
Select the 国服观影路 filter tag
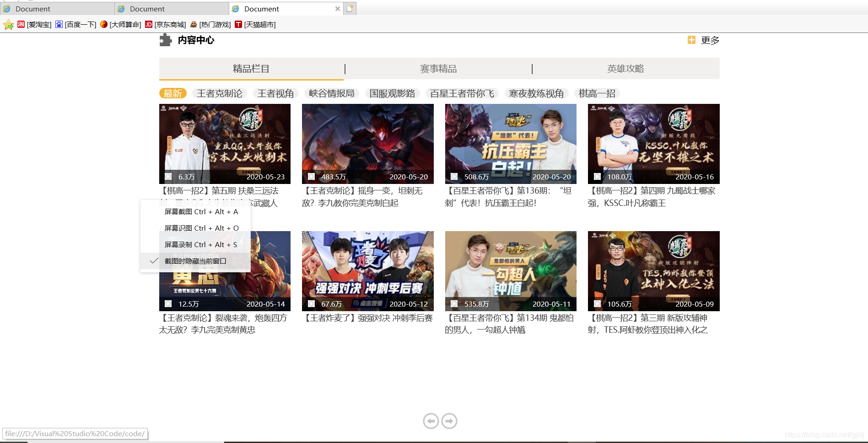click(392, 93)
